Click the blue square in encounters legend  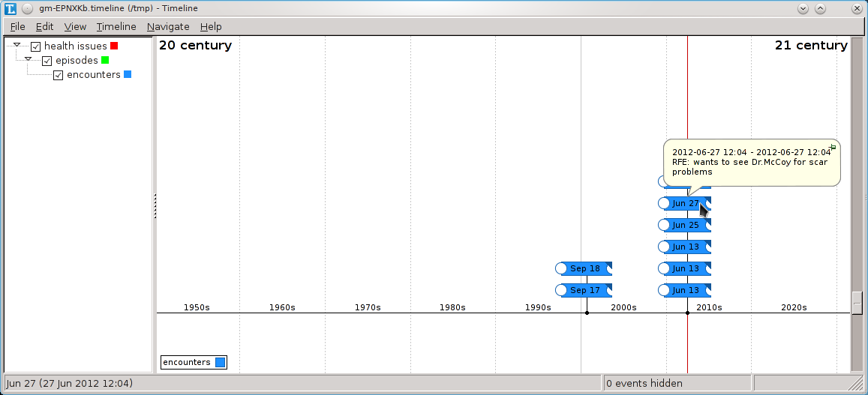tap(220, 362)
